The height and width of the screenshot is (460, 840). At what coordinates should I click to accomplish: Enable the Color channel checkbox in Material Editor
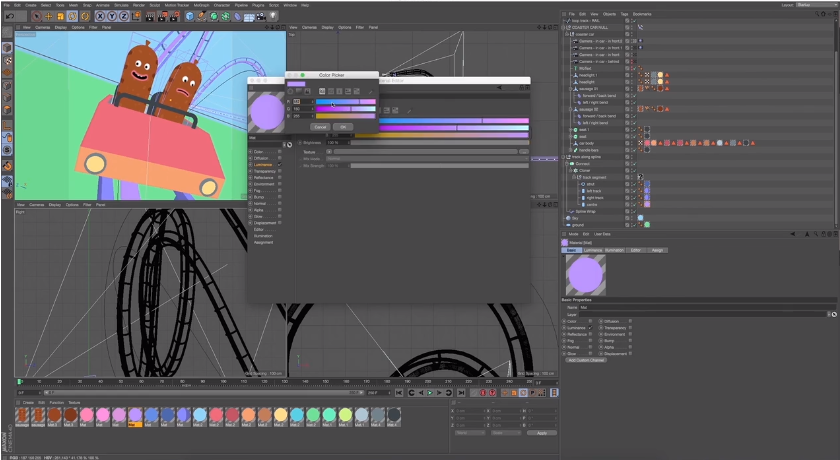click(x=280, y=152)
